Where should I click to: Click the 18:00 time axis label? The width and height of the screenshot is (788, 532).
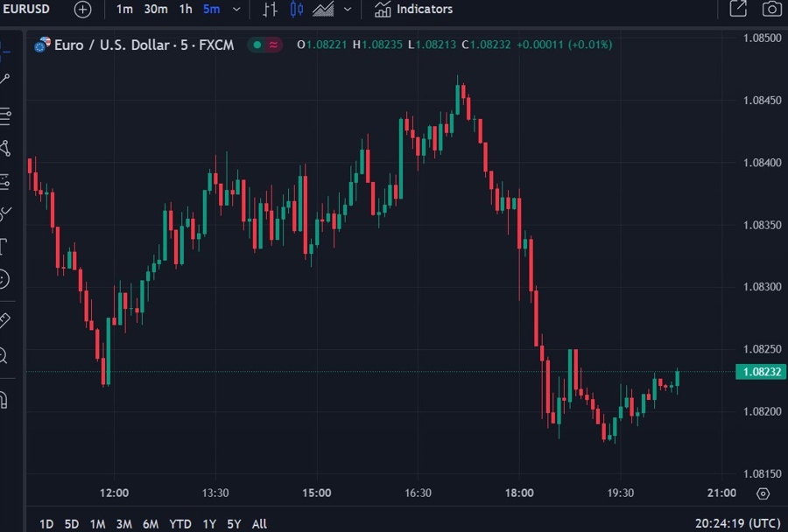(x=519, y=493)
